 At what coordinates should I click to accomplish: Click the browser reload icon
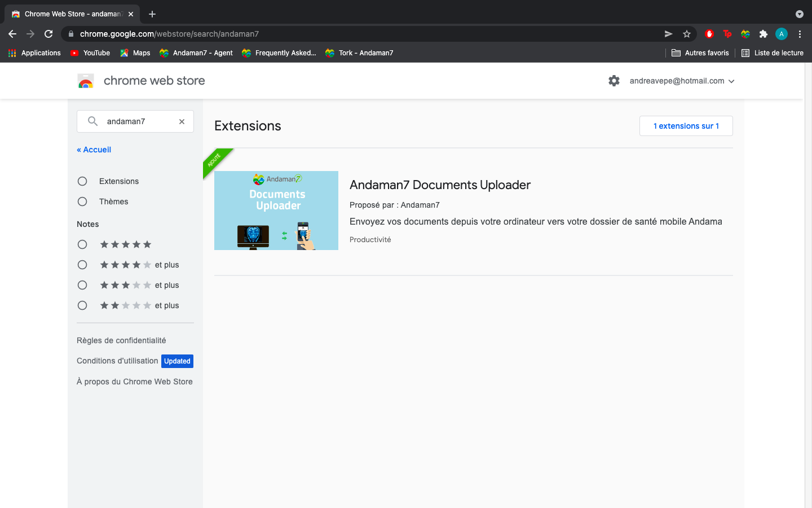pyautogui.click(x=48, y=34)
